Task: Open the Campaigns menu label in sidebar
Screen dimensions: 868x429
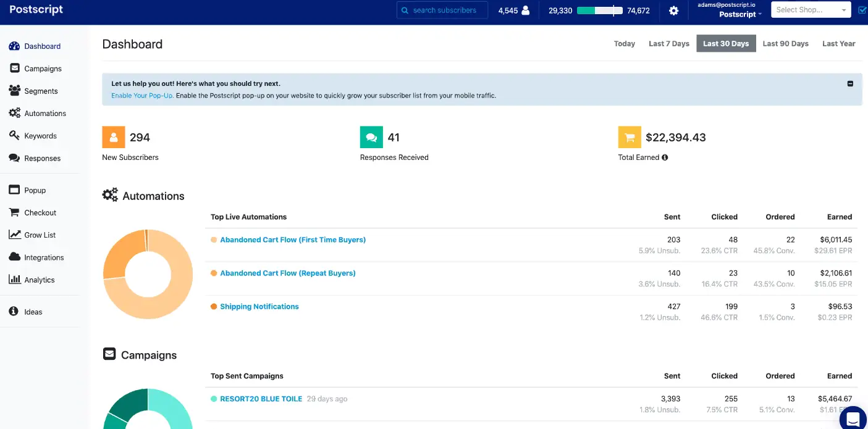Action: (43, 69)
